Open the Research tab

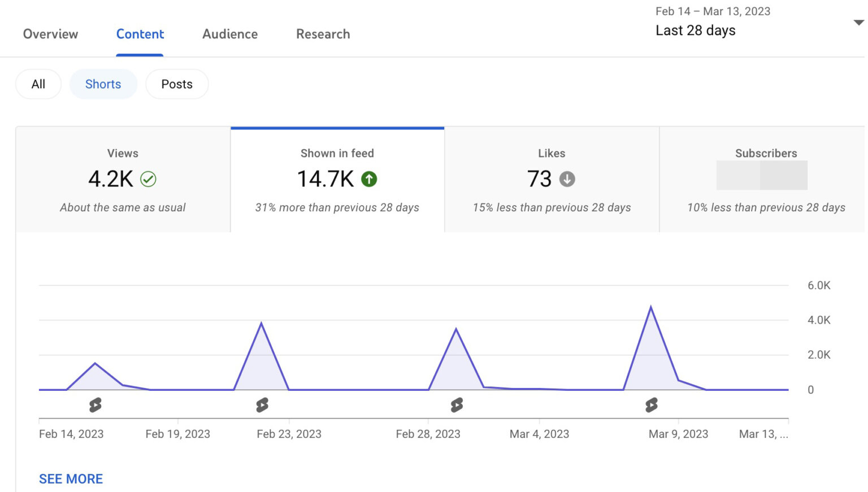[323, 34]
